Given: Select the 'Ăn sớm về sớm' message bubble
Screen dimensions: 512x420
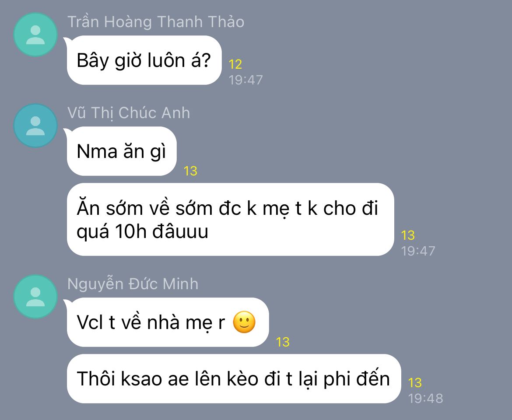Looking at the screenshot, I should 230,220.
